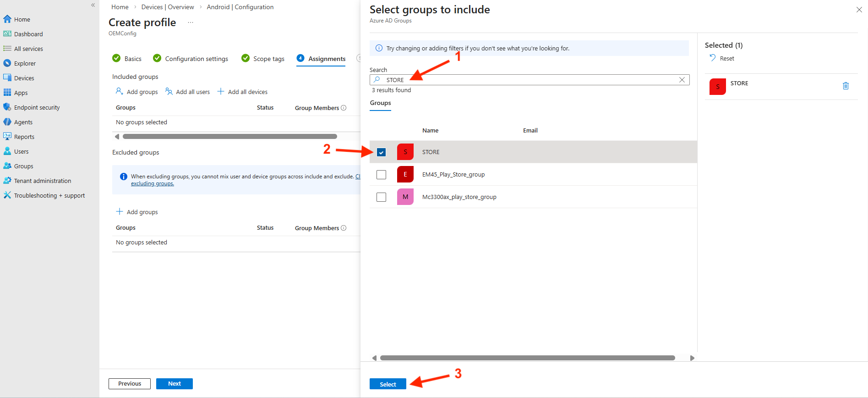Click the Troubleshooting + support icon

pos(7,195)
